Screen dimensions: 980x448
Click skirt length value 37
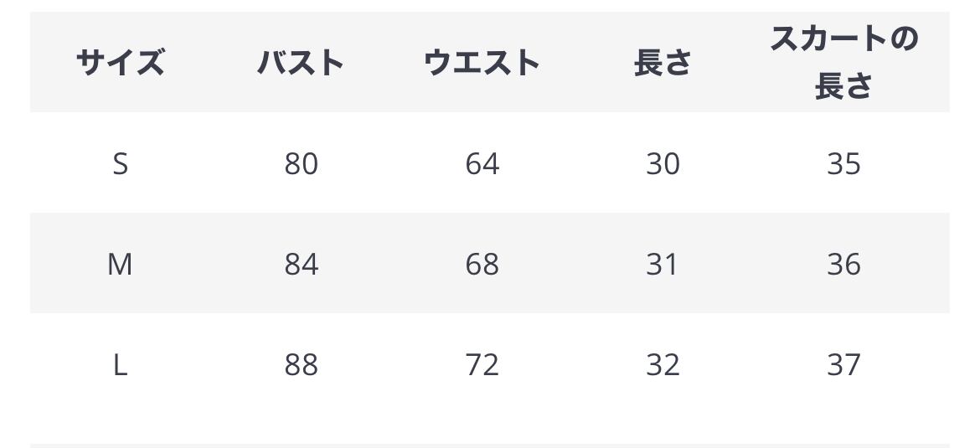(843, 364)
